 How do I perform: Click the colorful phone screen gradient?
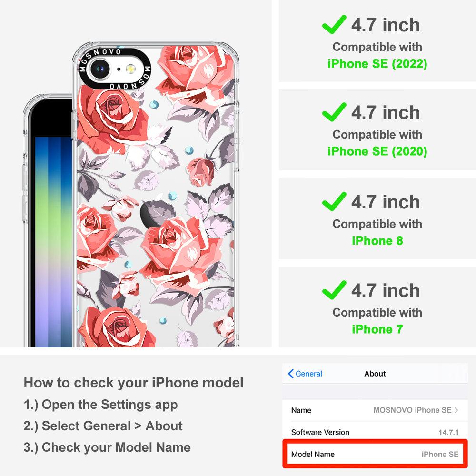point(53,241)
